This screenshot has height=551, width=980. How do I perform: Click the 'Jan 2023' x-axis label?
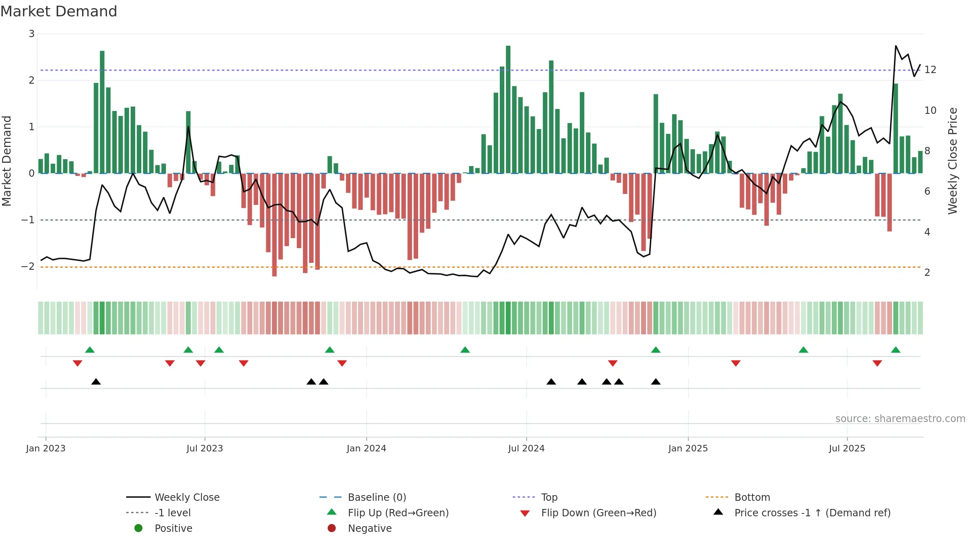[46, 448]
